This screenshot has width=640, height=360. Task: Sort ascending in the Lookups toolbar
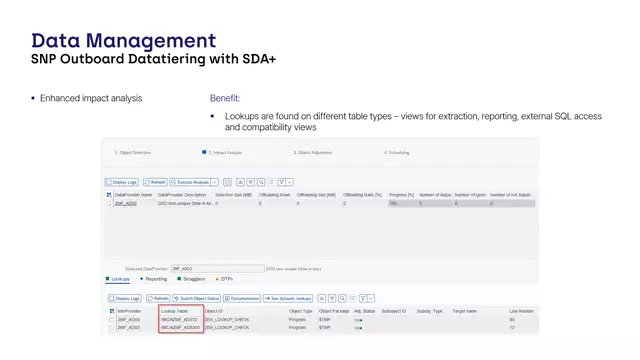point(322,298)
